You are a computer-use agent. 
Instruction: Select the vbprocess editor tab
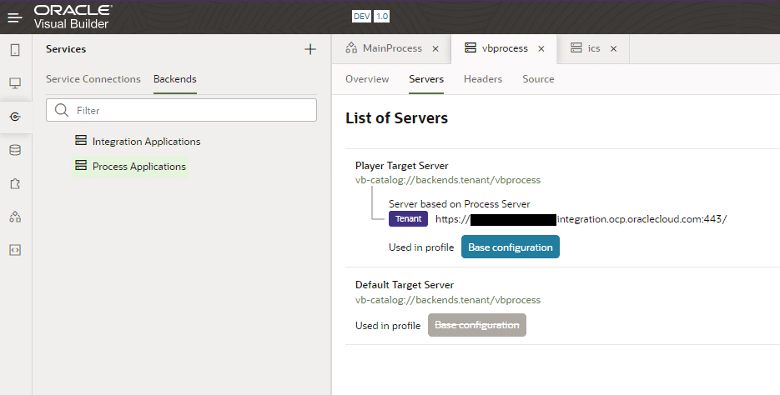pyautogui.click(x=504, y=48)
